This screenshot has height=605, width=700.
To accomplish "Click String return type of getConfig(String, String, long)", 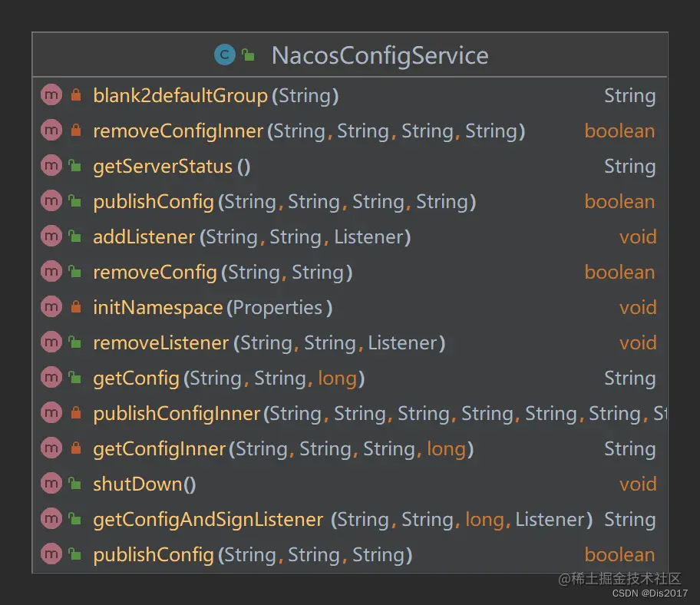I will pos(629,379).
